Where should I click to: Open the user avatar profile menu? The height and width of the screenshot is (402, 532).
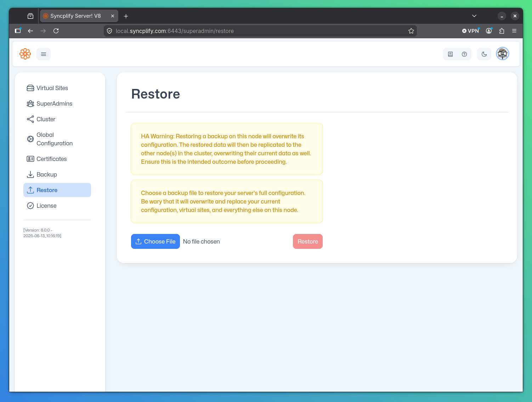pos(503,54)
